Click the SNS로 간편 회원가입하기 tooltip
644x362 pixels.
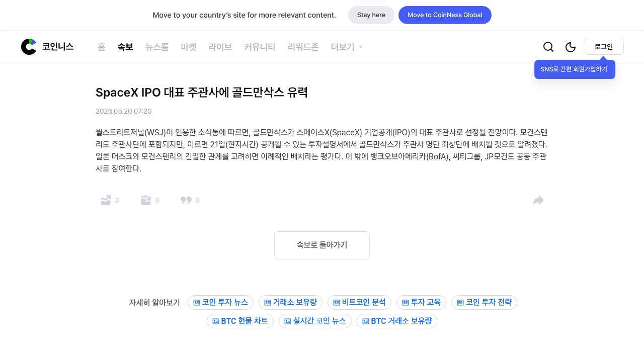(x=575, y=69)
